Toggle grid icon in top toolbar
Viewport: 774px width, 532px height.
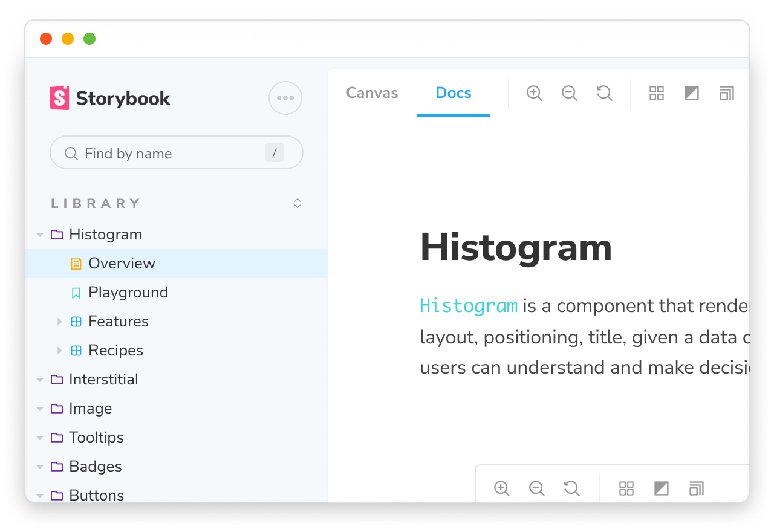[657, 93]
